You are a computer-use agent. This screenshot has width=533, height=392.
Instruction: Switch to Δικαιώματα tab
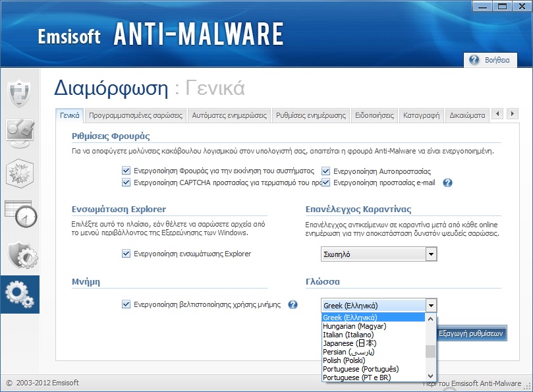click(467, 115)
